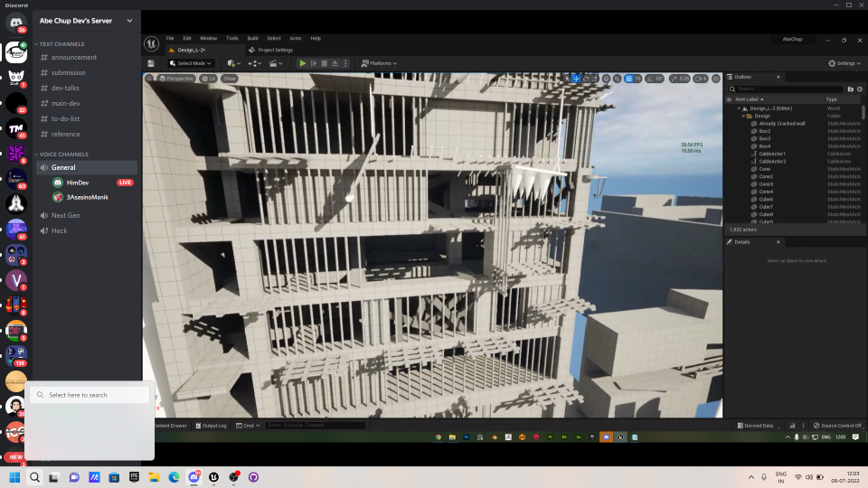This screenshot has height=488, width=868.
Task: Click the add folder icon in Outliner
Action: (850, 89)
